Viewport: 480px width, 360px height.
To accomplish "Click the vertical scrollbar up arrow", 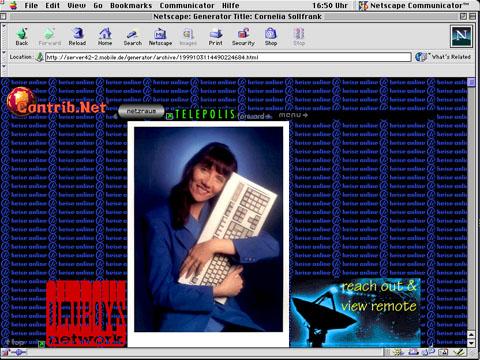I will pyautogui.click(x=471, y=335).
